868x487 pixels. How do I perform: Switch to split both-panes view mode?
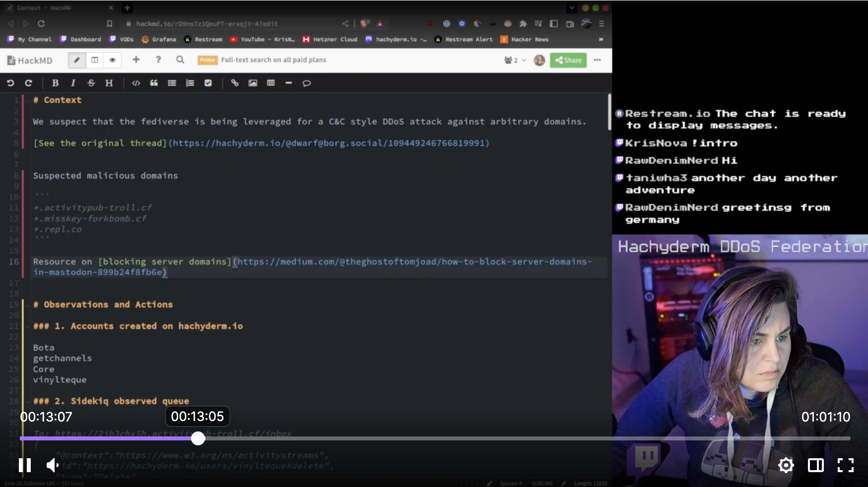click(94, 60)
